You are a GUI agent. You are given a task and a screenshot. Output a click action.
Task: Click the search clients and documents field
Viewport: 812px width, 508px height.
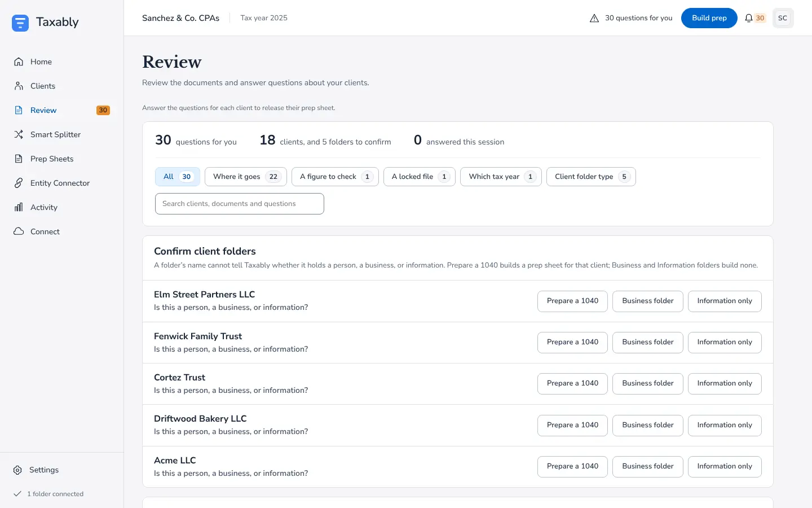[x=240, y=204]
